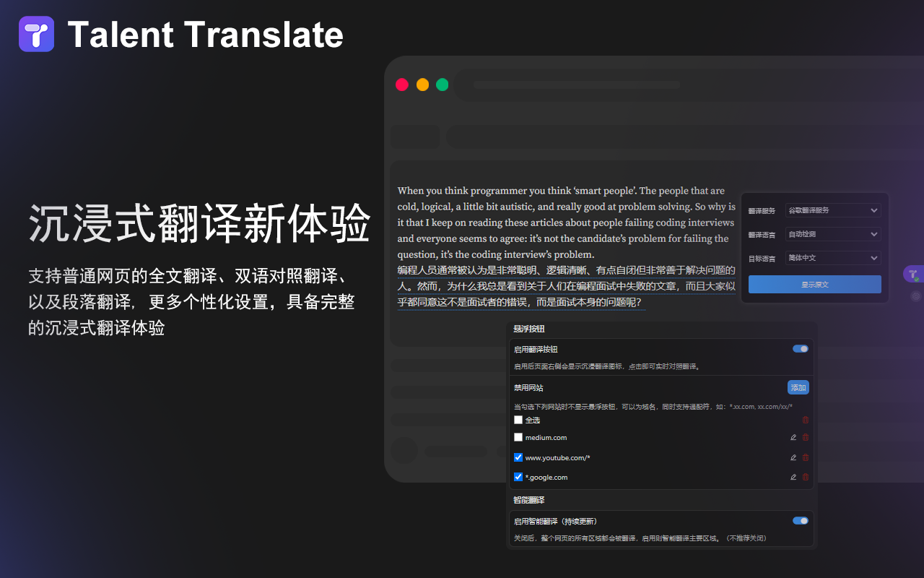Click the www.youtube.com/* site label
The height and width of the screenshot is (578, 924).
click(557, 458)
